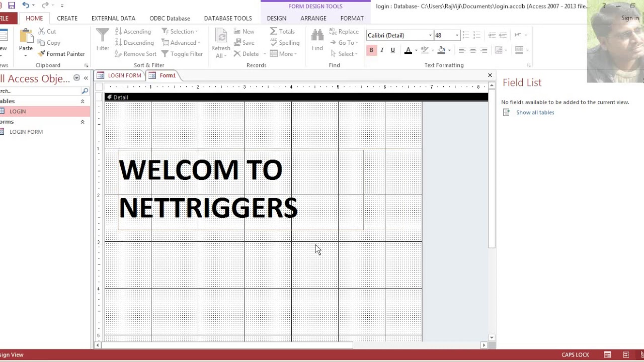Toggle Underline formatting
Viewport: 644px width, 362px height.
tap(393, 50)
